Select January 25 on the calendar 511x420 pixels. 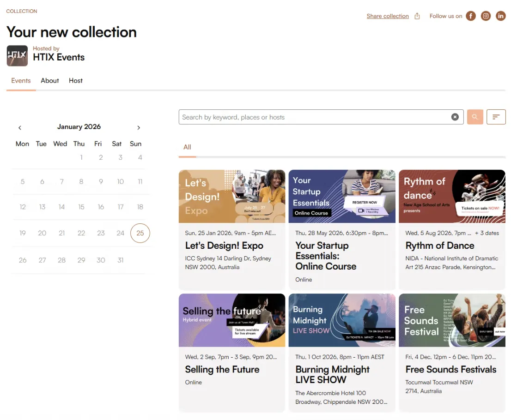click(140, 233)
